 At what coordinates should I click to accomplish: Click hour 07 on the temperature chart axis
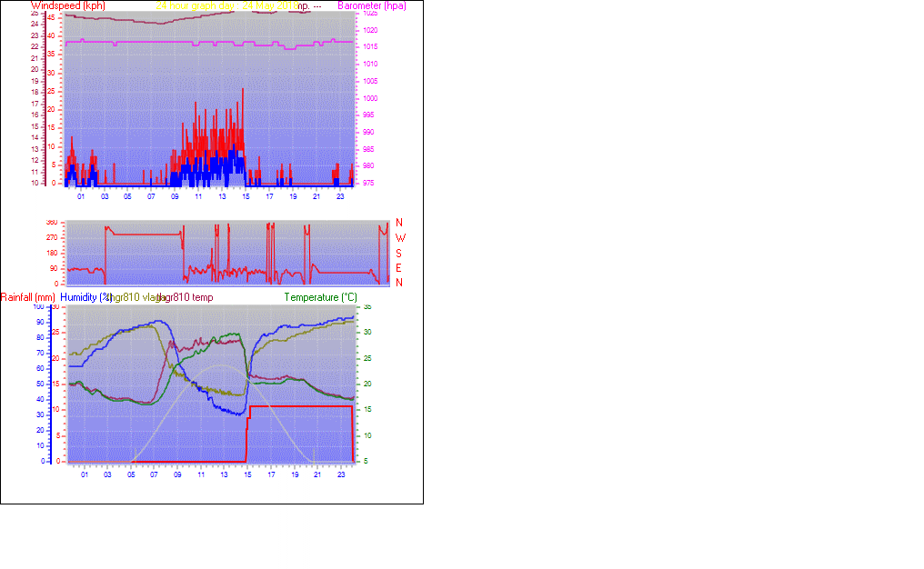click(x=154, y=474)
